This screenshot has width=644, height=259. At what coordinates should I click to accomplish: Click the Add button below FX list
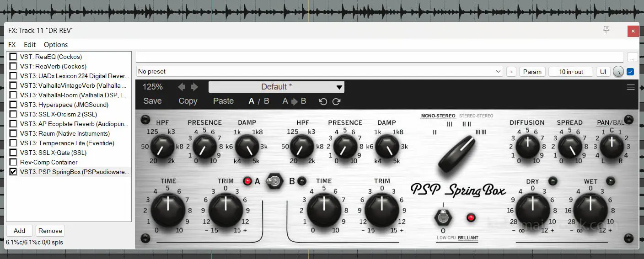tap(19, 231)
